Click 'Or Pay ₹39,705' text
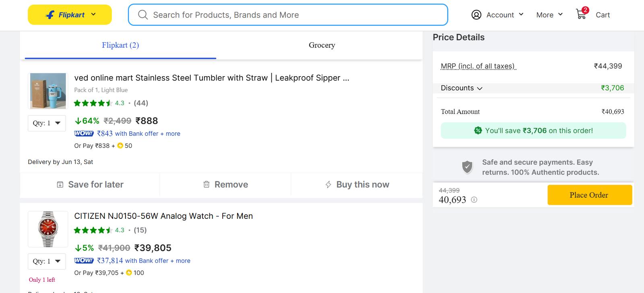Image resolution: width=644 pixels, height=293 pixels. coord(96,273)
